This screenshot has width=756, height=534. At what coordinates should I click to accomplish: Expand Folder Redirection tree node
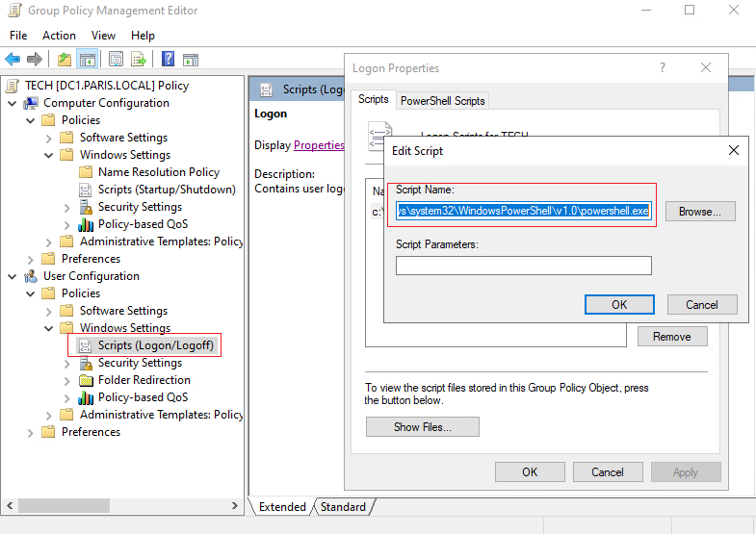pos(67,380)
